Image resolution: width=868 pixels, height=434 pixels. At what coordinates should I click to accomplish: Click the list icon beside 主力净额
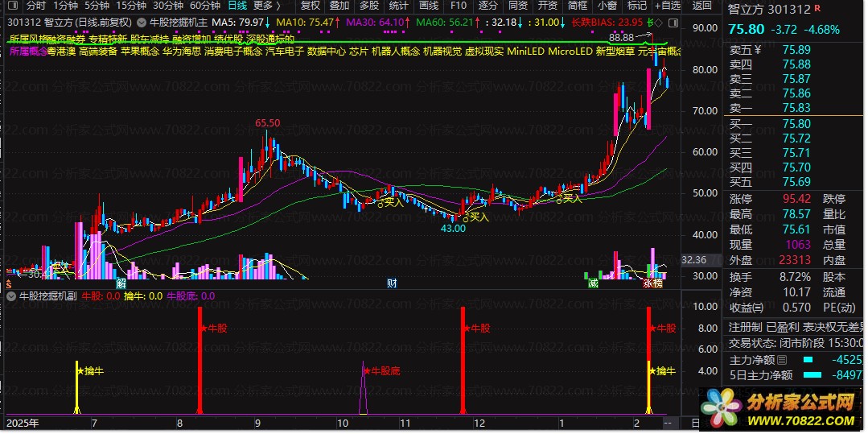(x=781, y=360)
